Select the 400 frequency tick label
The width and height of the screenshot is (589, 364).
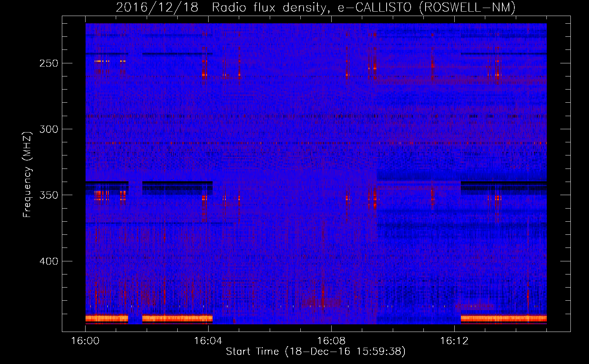click(x=49, y=261)
